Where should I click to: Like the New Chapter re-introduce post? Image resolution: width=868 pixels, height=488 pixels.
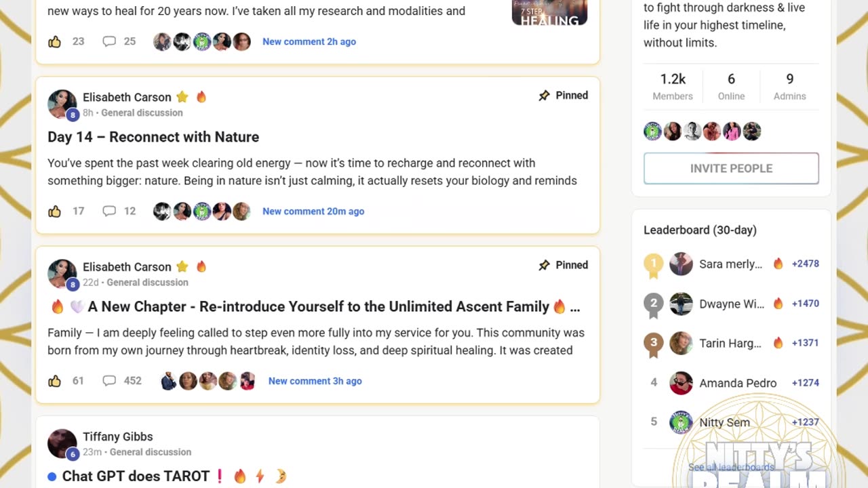point(55,381)
